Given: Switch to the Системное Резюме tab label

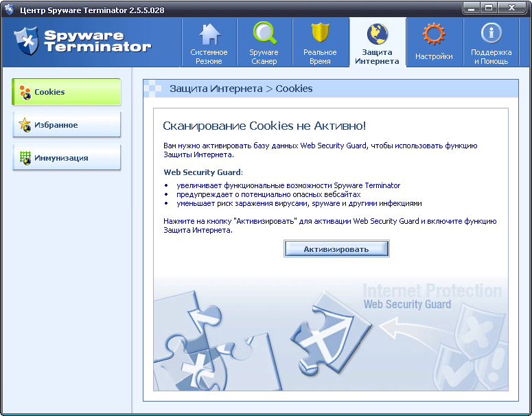Looking at the screenshot, I should 209,57.
